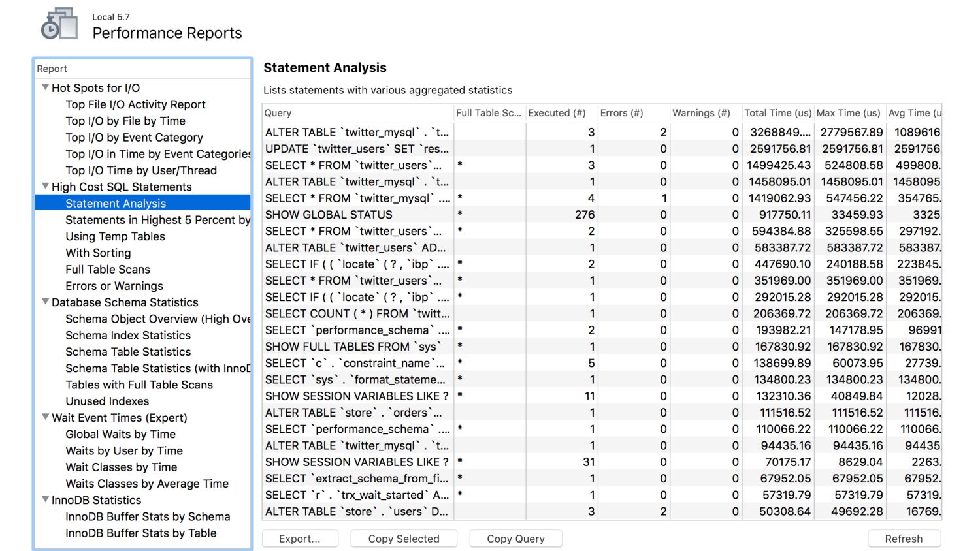Open the Errors or Warnings report

(114, 286)
